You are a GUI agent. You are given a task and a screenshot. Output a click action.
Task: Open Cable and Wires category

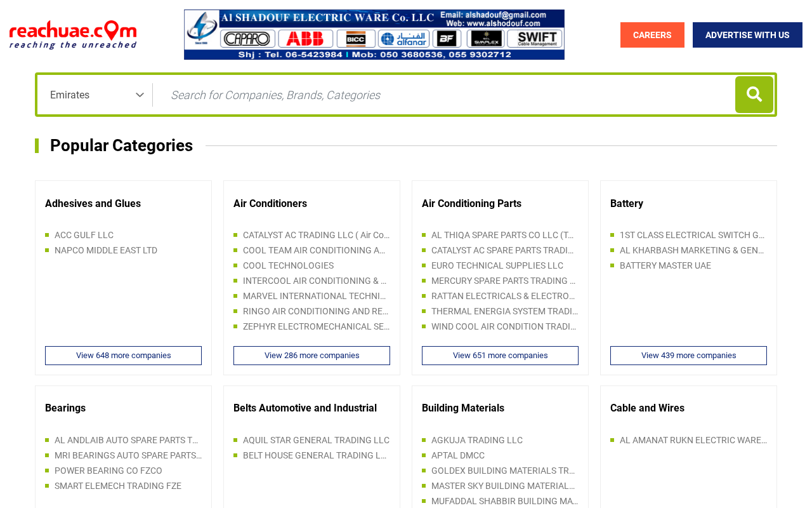coord(647,408)
